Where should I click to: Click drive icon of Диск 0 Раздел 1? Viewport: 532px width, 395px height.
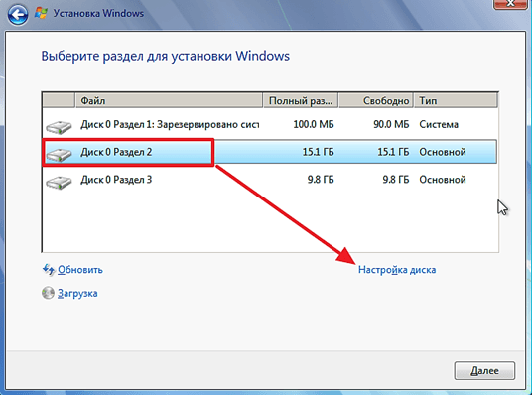tap(59, 127)
